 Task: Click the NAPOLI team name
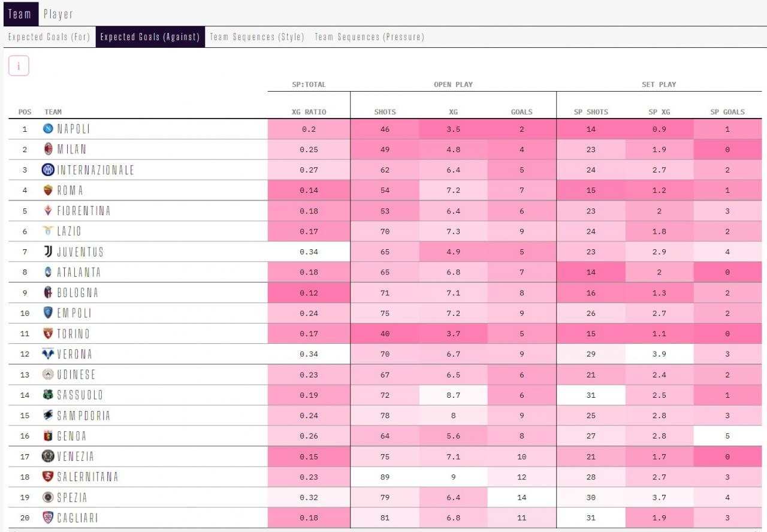click(x=73, y=129)
